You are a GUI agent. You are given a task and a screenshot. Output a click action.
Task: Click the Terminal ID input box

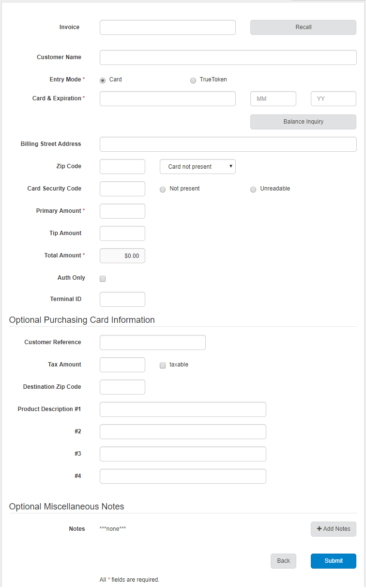pyautogui.click(x=122, y=299)
